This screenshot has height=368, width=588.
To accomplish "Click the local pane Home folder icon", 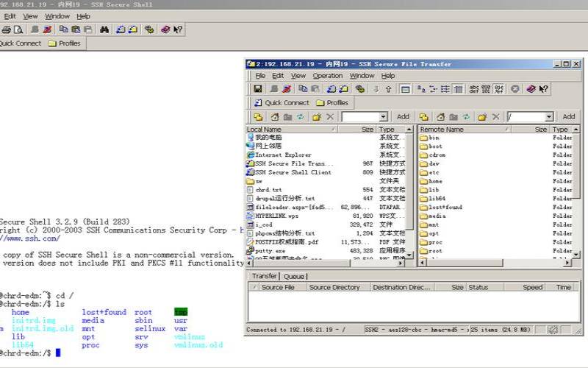I will point(275,117).
